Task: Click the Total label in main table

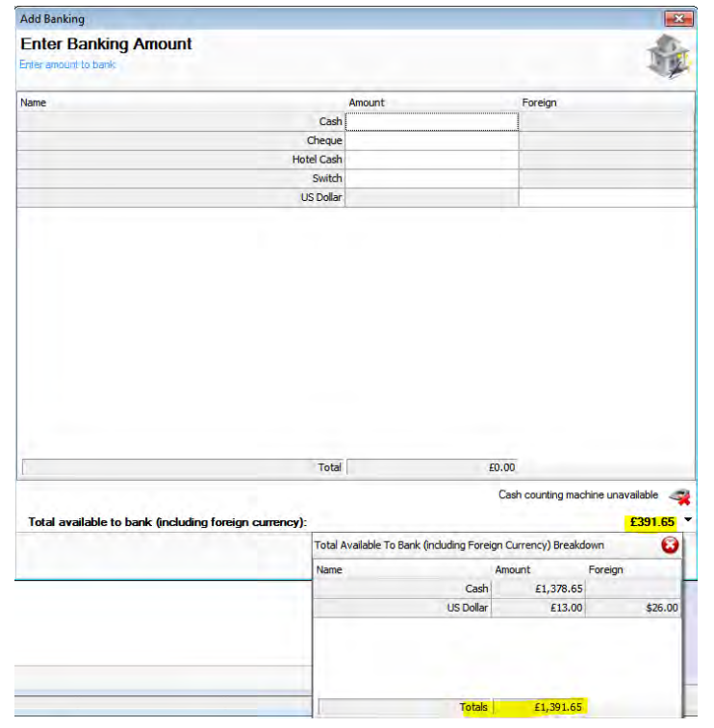Action: coord(329,467)
